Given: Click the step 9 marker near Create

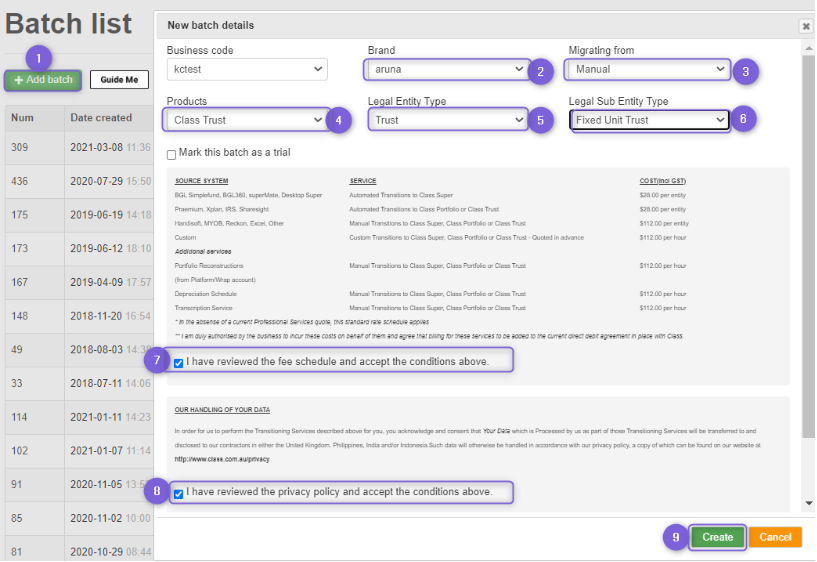Looking at the screenshot, I should coord(676,537).
